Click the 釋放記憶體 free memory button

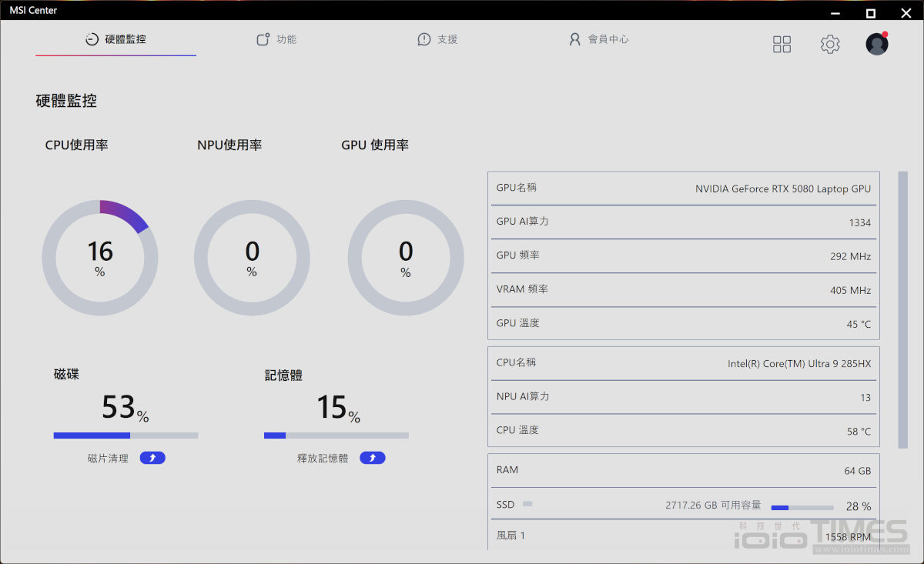(x=373, y=458)
